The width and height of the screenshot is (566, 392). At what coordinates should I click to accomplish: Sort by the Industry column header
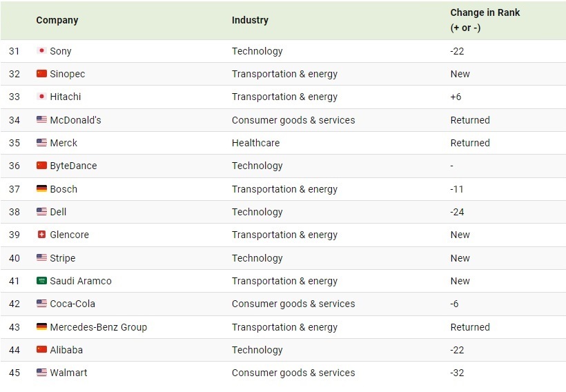pos(250,20)
